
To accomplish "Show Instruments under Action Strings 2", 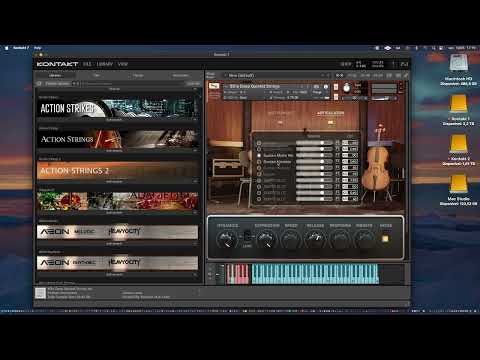I will point(114,182).
